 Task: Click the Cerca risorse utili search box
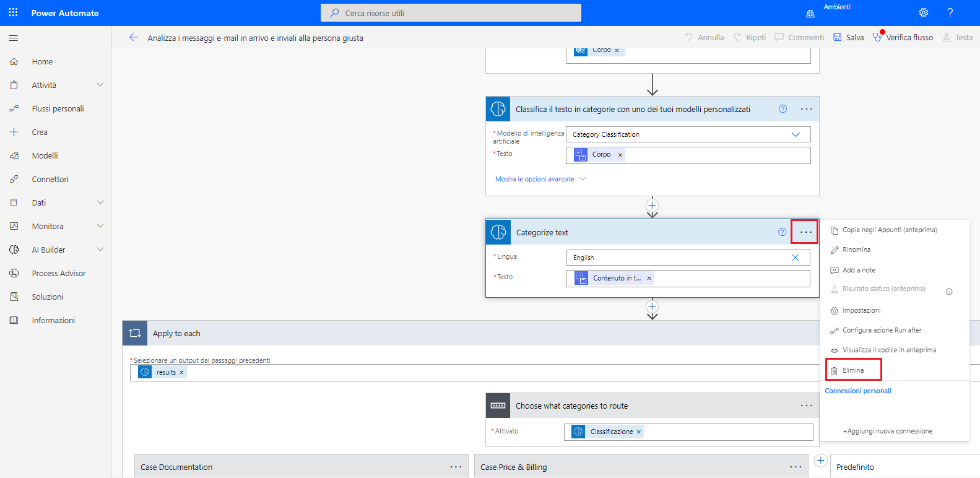451,12
